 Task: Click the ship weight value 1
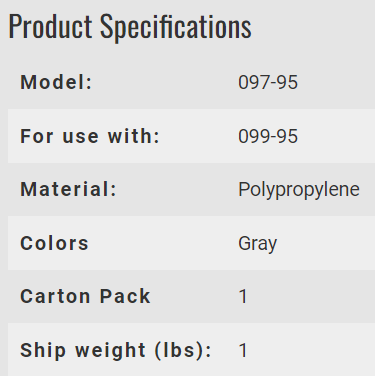coord(243,350)
